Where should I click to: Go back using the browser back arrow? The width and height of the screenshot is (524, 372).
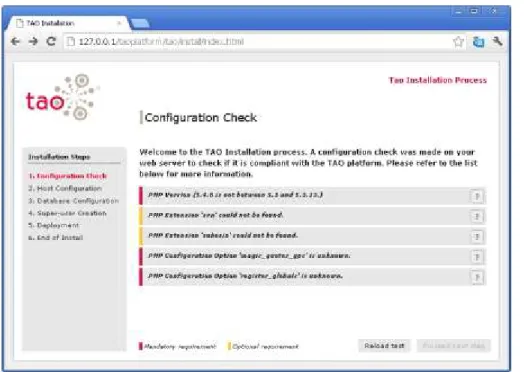pos(15,41)
